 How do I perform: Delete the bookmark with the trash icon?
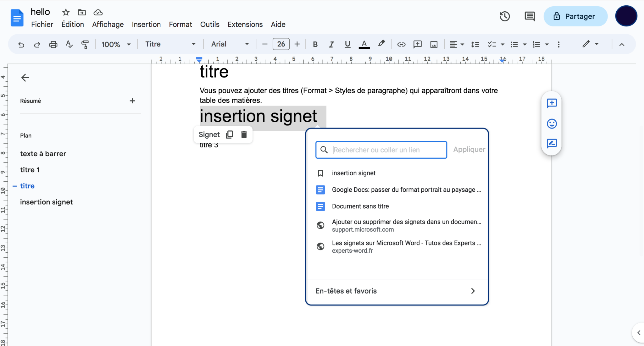click(243, 134)
